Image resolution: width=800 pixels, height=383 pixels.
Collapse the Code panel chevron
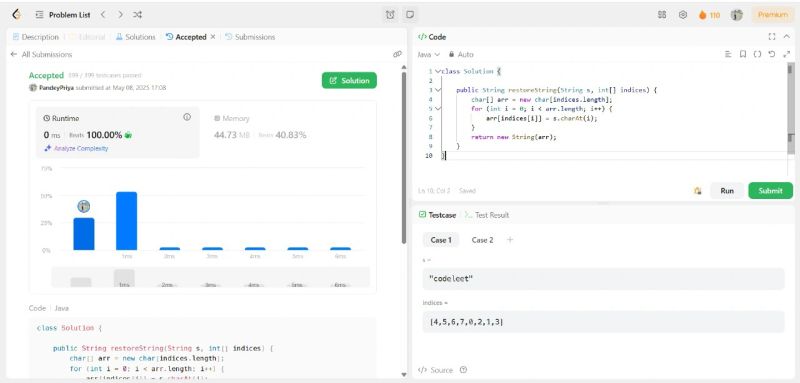coord(786,37)
